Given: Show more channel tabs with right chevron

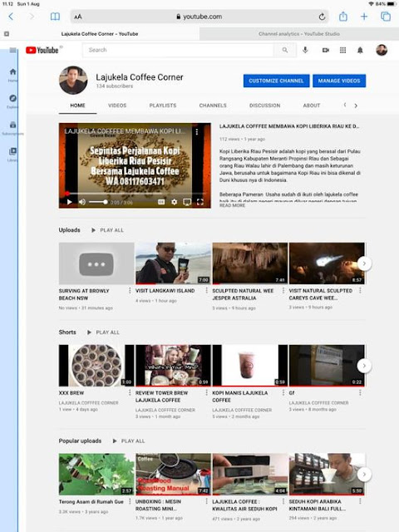Looking at the screenshot, I should pos(356,106).
